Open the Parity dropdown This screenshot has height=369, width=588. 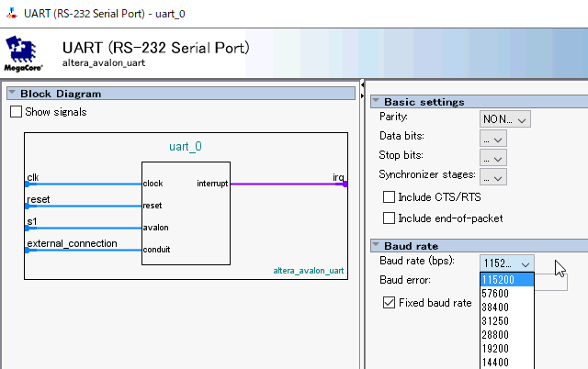[x=504, y=119]
